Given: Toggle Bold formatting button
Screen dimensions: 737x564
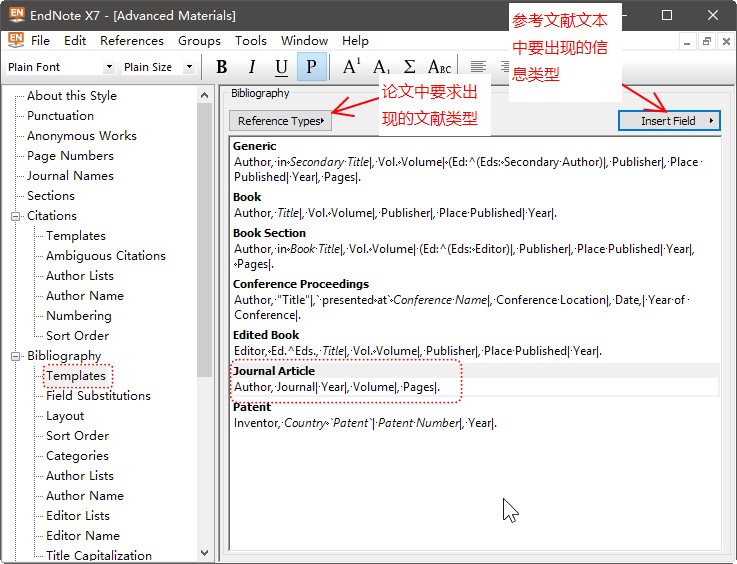Looking at the screenshot, I should [222, 67].
